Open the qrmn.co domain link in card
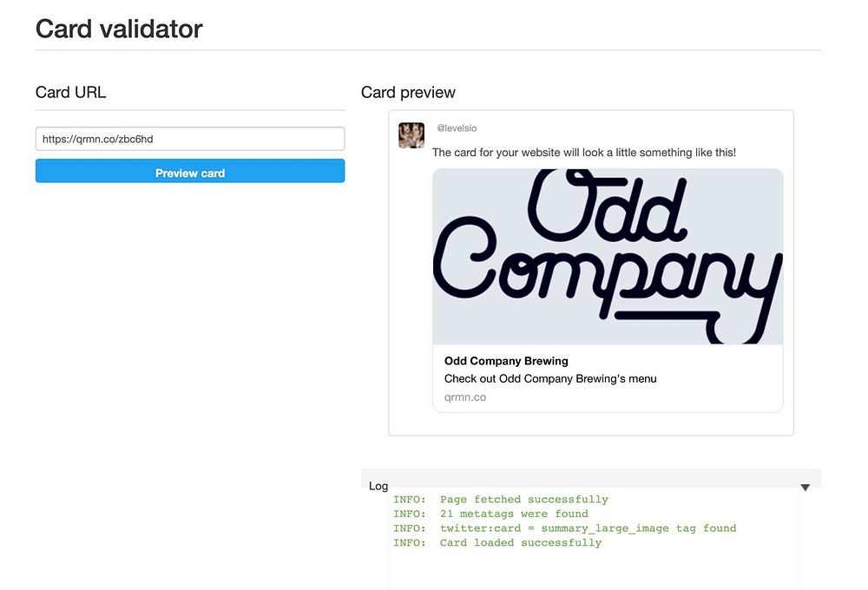 (465, 397)
